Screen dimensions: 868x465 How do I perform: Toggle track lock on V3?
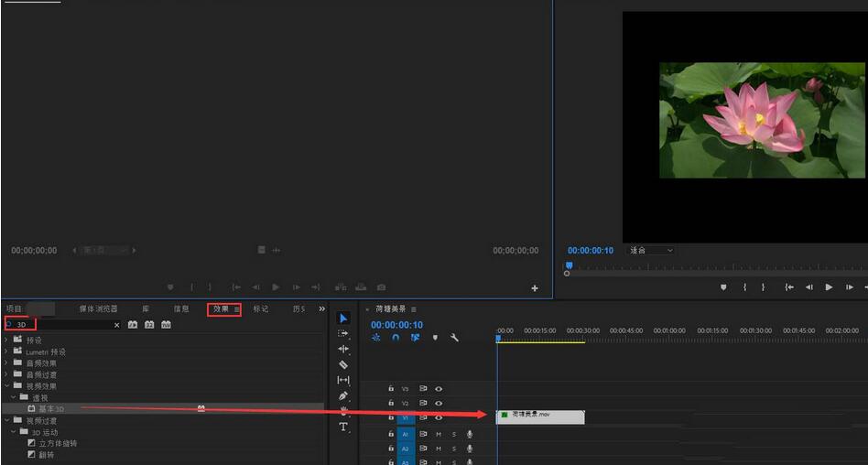[391, 389]
